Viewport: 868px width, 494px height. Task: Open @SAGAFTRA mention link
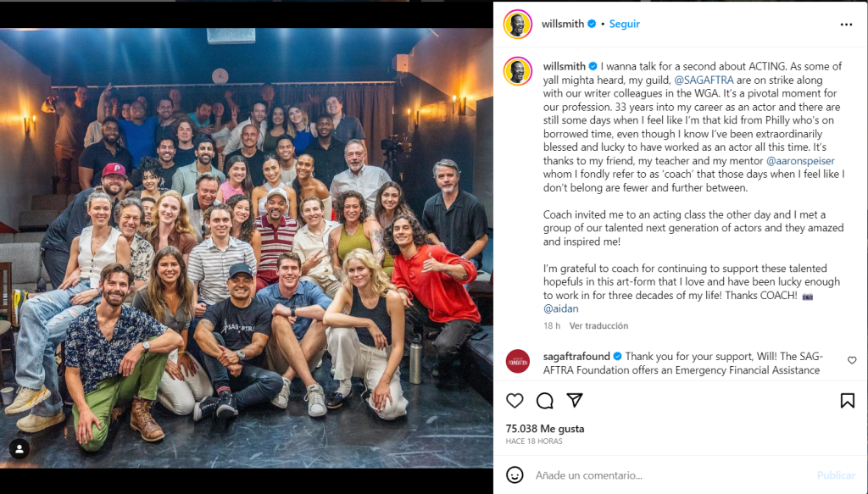pos(704,80)
